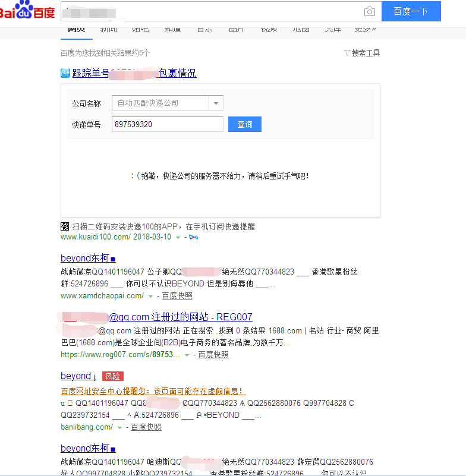This screenshot has width=466, height=476.
Task: Click the QR code icon for the Kuaidi100 app
Action: [x=65, y=226]
